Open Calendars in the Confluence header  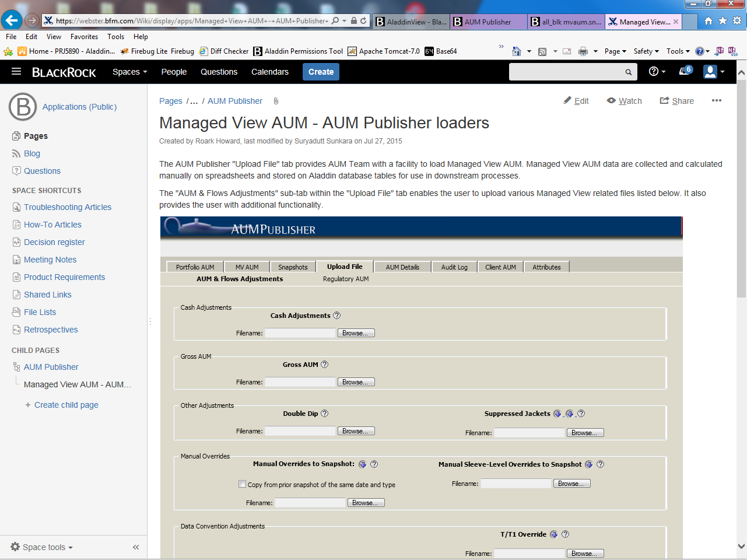click(270, 72)
